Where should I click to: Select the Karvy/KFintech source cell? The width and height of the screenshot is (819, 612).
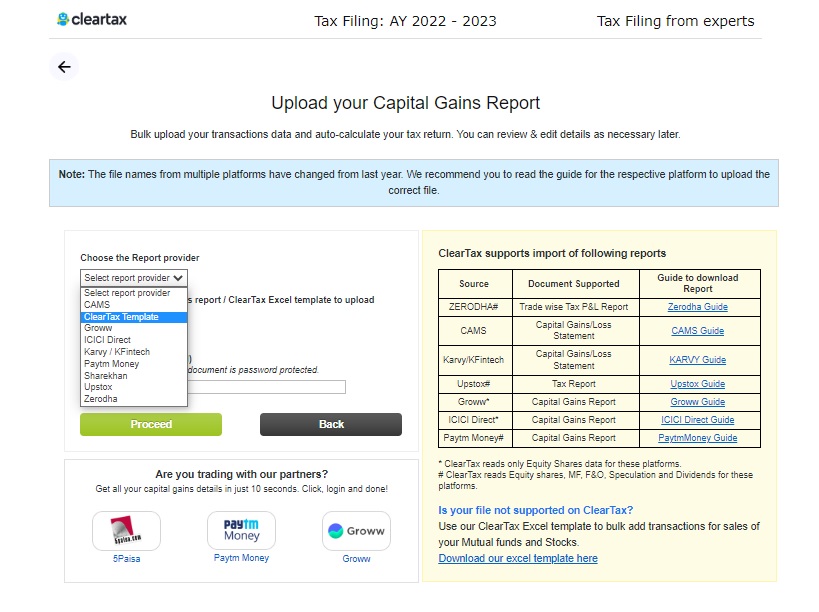pyautogui.click(x=475, y=360)
